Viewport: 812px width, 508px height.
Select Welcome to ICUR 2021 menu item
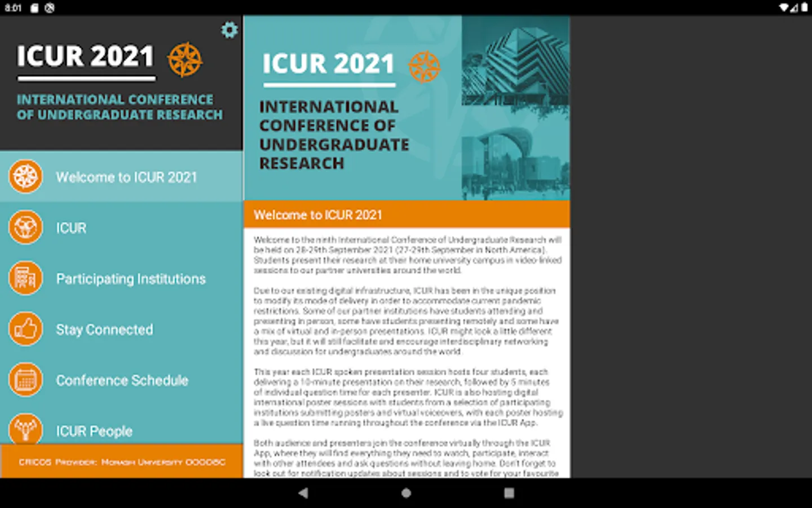(x=121, y=177)
